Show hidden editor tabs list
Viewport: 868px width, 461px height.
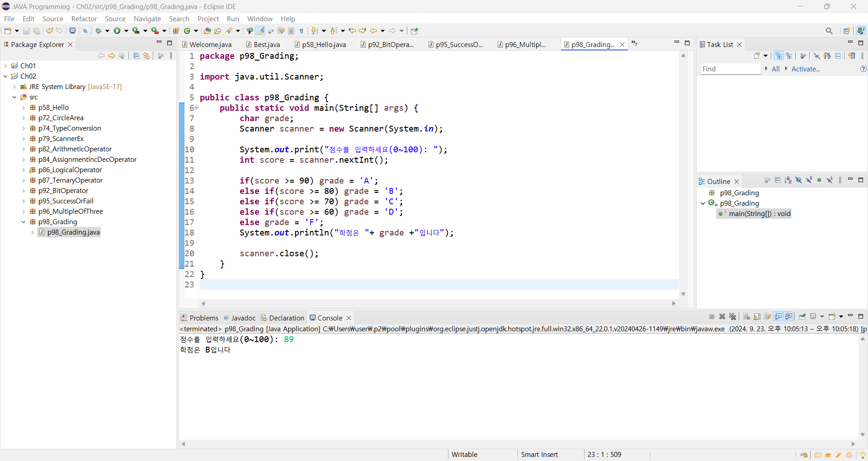tap(634, 43)
